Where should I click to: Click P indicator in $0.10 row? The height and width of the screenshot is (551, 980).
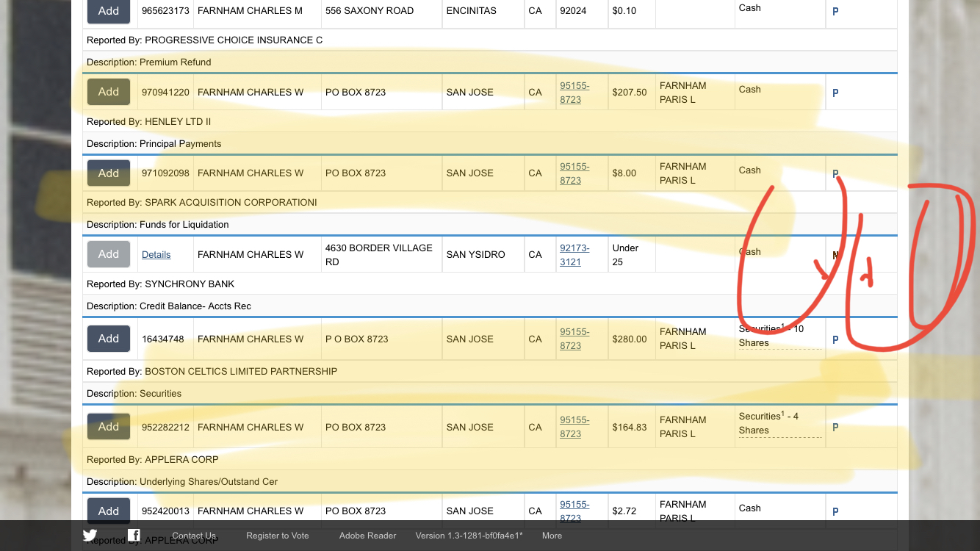pyautogui.click(x=835, y=12)
